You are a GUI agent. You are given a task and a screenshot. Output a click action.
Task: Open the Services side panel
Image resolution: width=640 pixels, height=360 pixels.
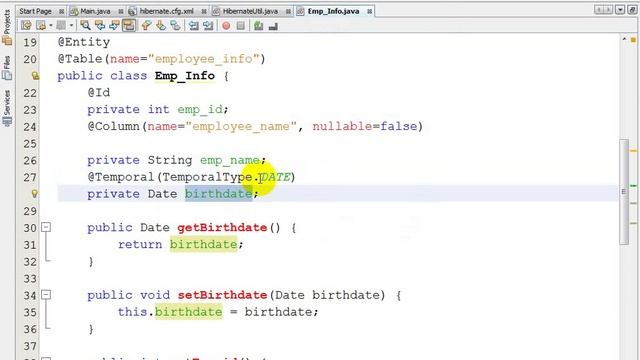coord(7,108)
